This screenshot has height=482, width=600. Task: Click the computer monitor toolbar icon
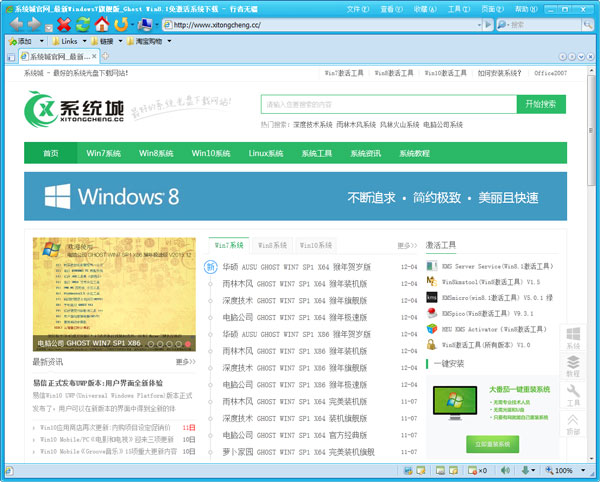pos(145,24)
